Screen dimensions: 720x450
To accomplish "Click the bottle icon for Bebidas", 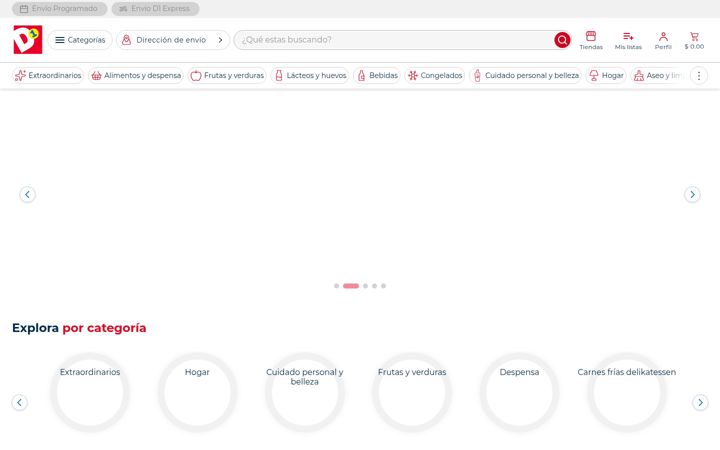I will point(361,75).
